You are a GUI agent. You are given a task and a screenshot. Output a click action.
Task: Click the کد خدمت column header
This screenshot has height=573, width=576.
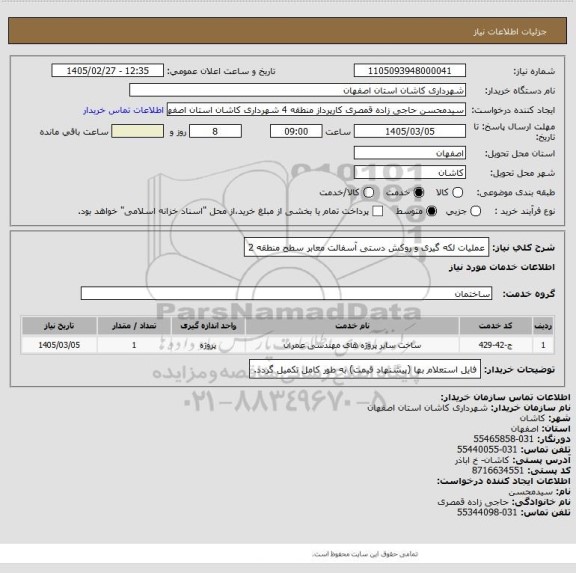coord(496,326)
